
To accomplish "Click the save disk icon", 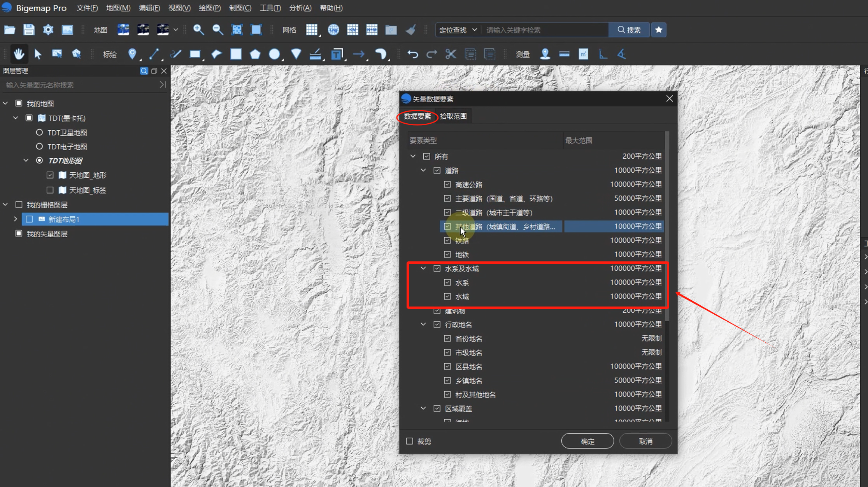I will 29,30.
